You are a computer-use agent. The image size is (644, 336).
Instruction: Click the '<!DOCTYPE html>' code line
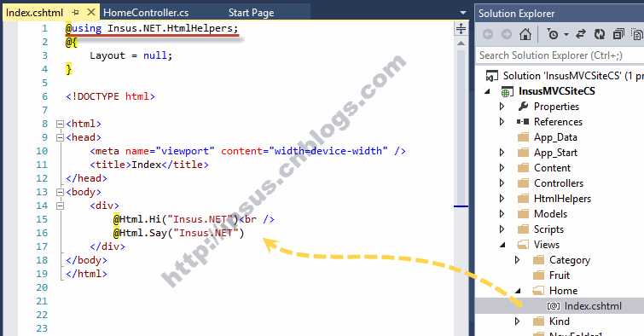[x=110, y=96]
